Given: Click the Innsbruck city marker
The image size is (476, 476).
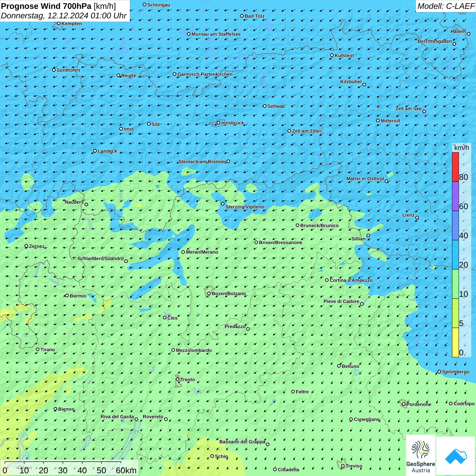Looking at the screenshot, I should [x=218, y=123].
